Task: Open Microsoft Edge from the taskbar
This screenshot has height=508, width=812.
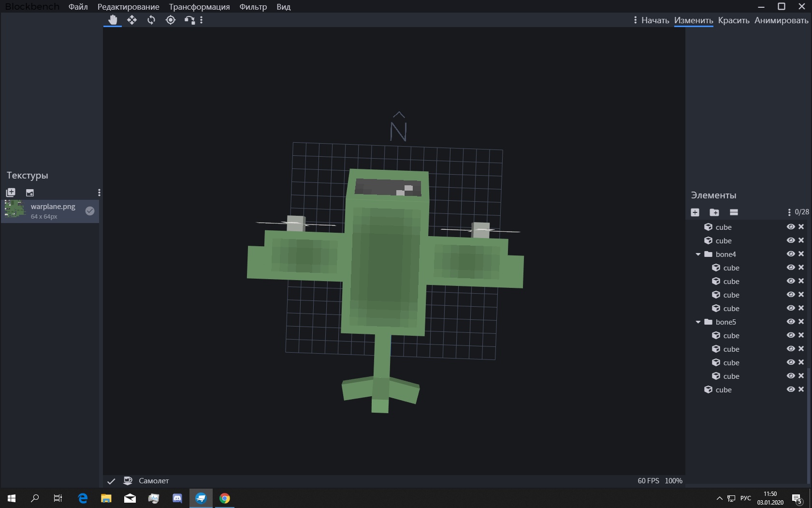Action: pos(83,498)
